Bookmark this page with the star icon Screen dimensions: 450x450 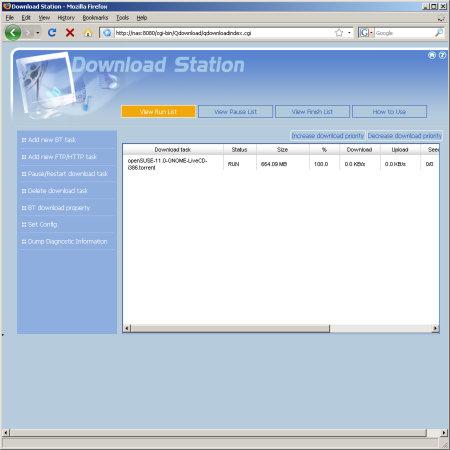(339, 33)
